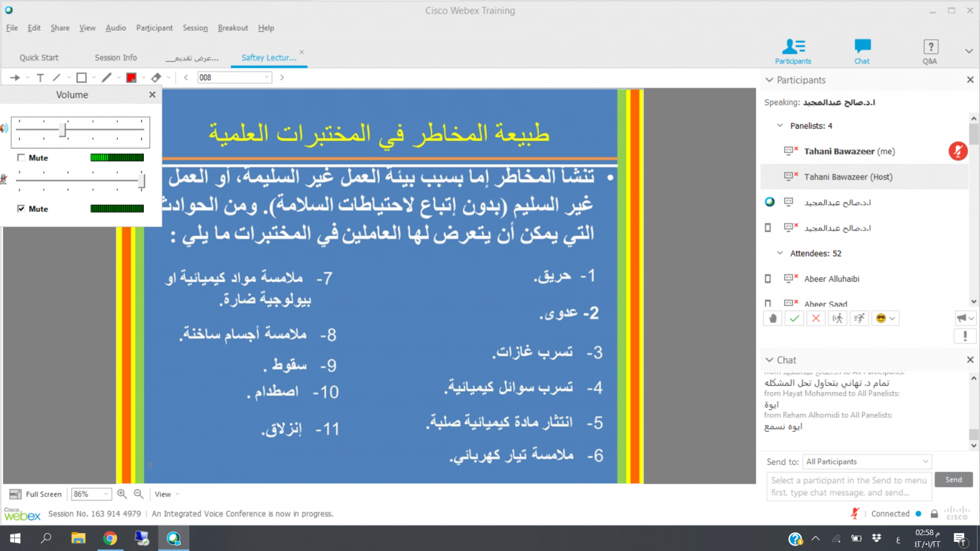The image size is (980, 551).
Task: Select attendee Abeer Alluhaibi
Action: pos(864,279)
